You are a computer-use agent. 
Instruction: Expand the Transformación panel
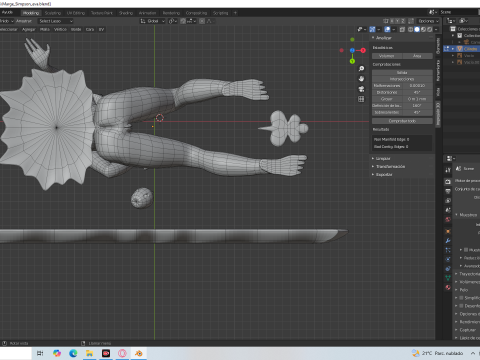pos(390,167)
